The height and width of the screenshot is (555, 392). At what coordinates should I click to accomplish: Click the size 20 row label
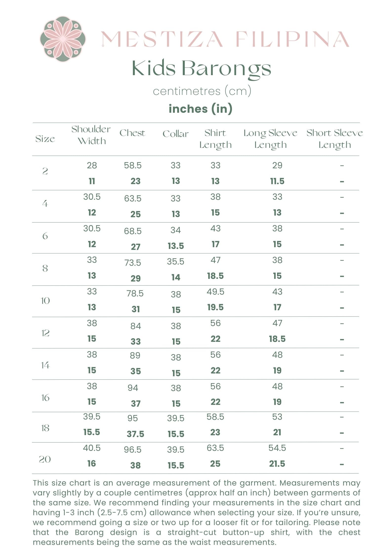pyautogui.click(x=45, y=459)
